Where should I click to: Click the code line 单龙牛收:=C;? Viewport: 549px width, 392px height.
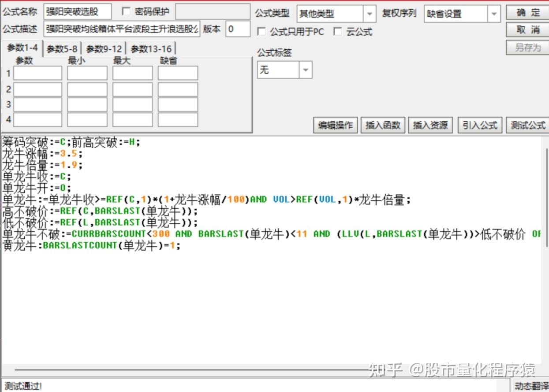point(37,177)
